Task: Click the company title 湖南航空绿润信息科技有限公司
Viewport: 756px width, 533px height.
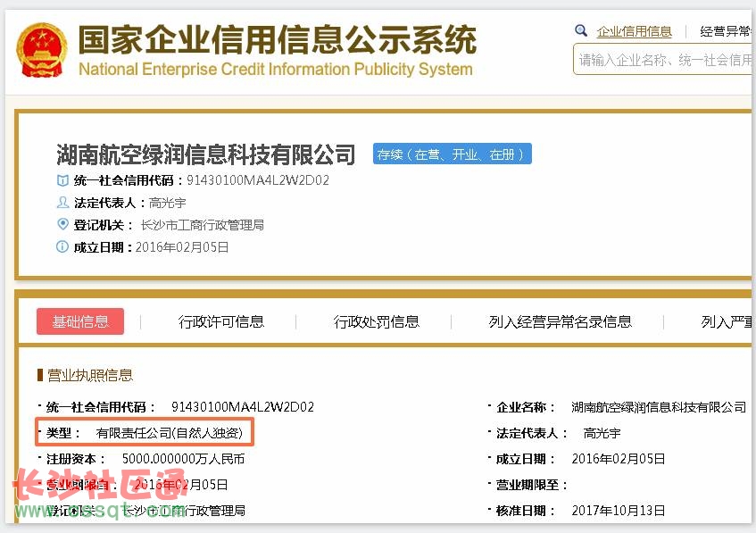Action: tap(206, 154)
